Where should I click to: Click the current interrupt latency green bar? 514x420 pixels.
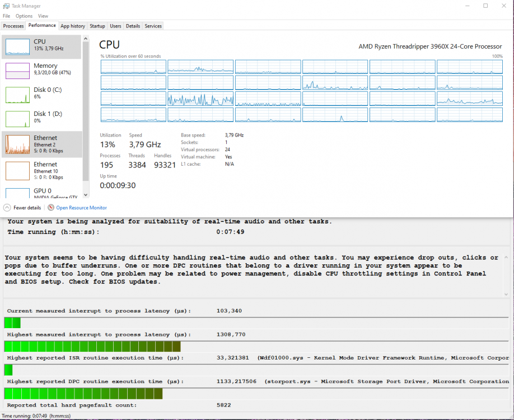[12, 323]
